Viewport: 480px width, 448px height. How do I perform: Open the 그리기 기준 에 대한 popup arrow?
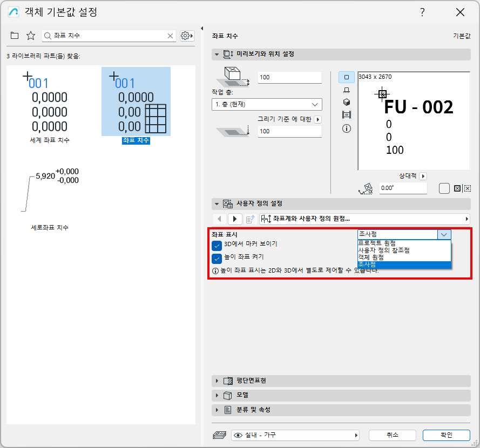[x=318, y=119]
